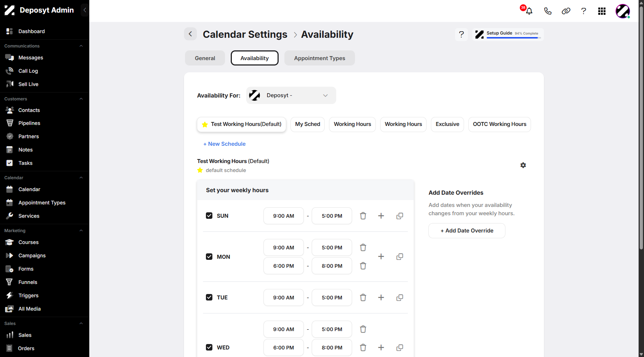
Task: Add a time slot to SUN
Action: 381,216
